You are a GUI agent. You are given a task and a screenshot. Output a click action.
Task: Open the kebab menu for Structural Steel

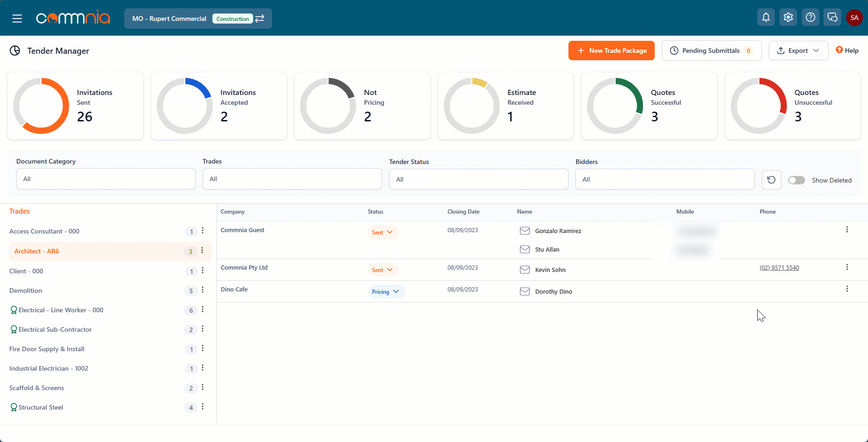(x=203, y=407)
